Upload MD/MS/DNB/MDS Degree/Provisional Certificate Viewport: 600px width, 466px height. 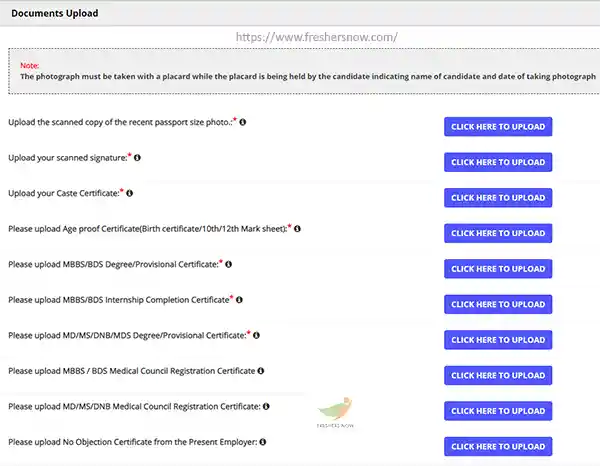(498, 340)
